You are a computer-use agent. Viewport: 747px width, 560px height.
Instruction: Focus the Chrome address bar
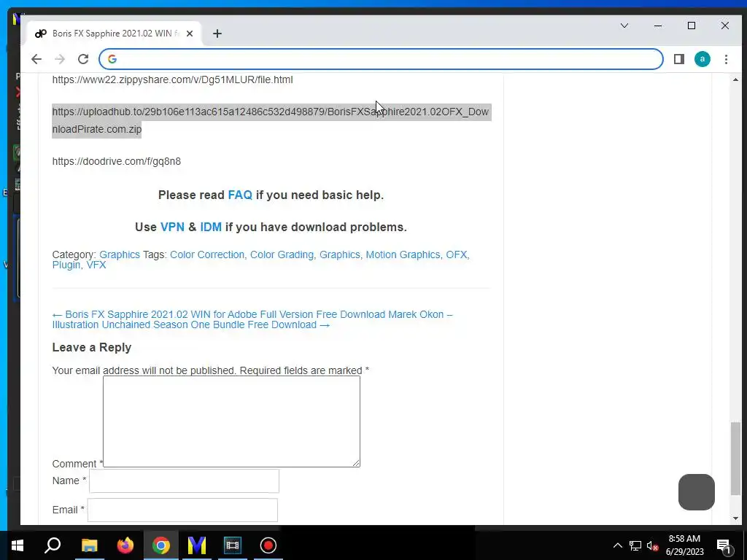click(381, 59)
